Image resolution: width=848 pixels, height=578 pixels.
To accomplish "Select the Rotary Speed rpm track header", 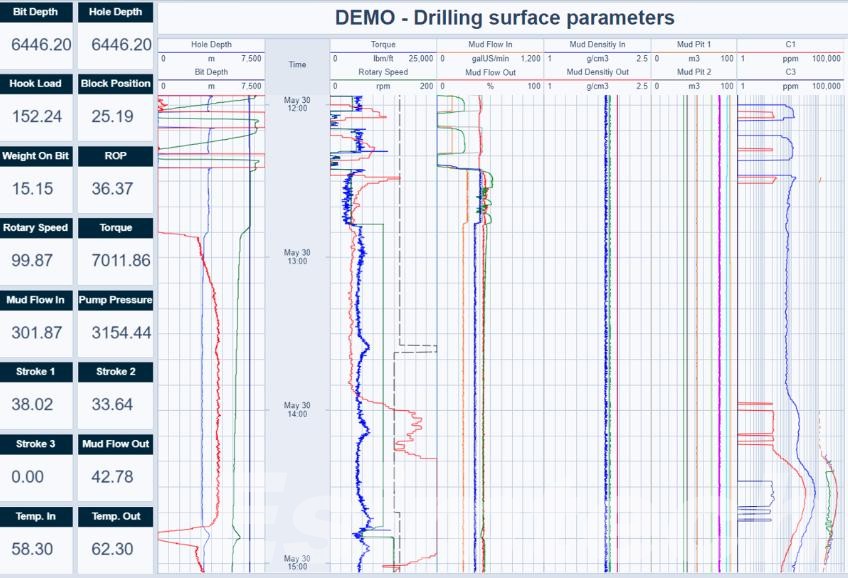I will point(383,79).
